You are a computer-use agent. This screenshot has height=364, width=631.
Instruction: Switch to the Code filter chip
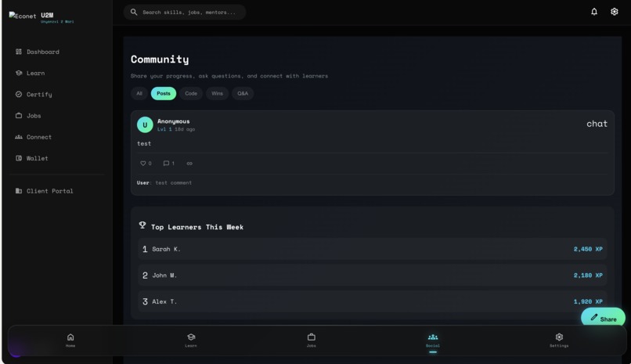[191, 93]
